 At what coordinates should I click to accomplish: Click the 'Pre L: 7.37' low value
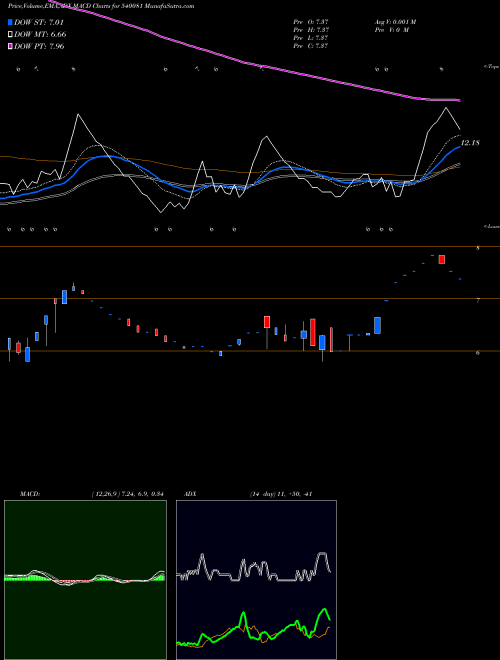[x=311, y=38]
